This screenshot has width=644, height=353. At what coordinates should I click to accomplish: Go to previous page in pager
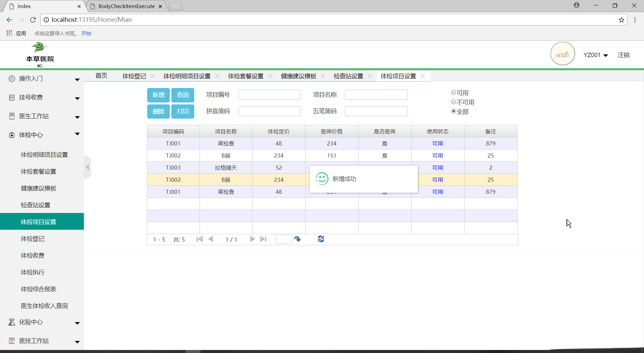211,239
